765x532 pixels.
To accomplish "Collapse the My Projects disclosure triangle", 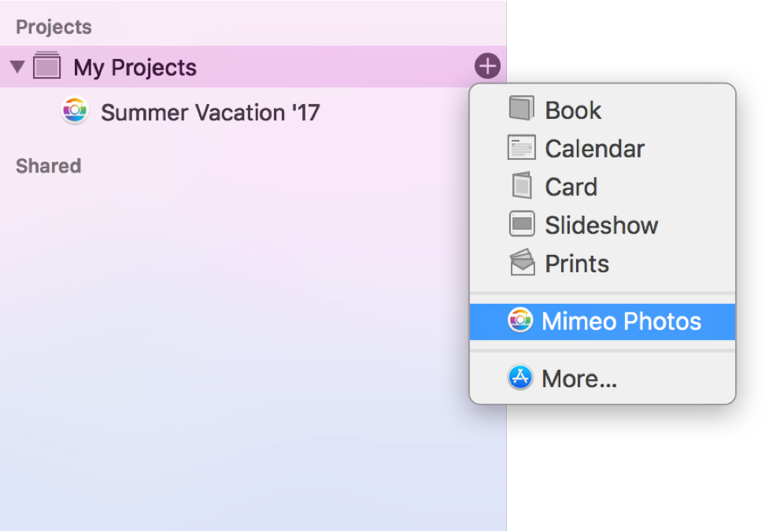I will [x=17, y=66].
